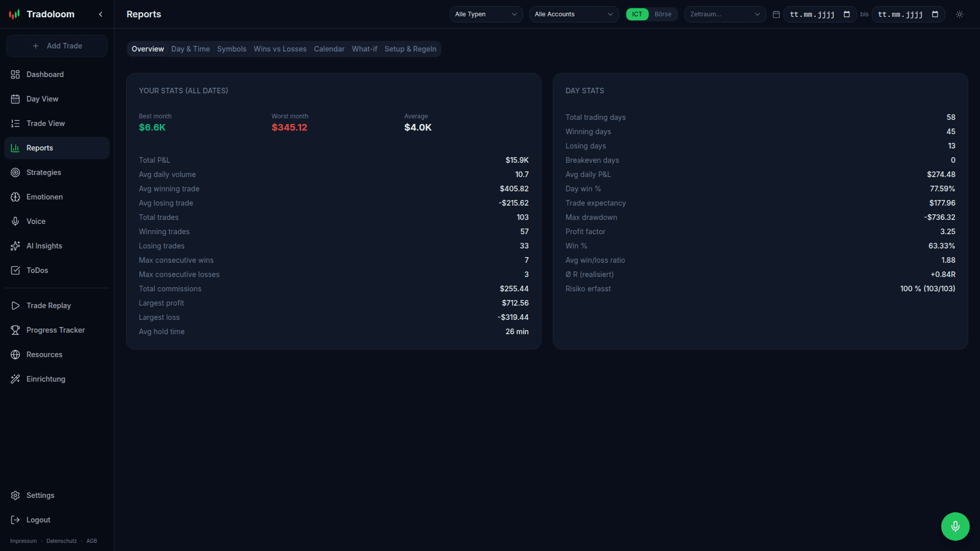The image size is (980, 551).
Task: Switch to the Symbols tab
Action: 232,49
